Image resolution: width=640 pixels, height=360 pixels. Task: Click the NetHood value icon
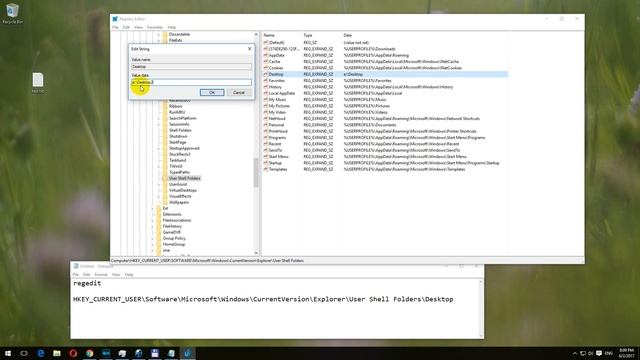(x=266, y=119)
